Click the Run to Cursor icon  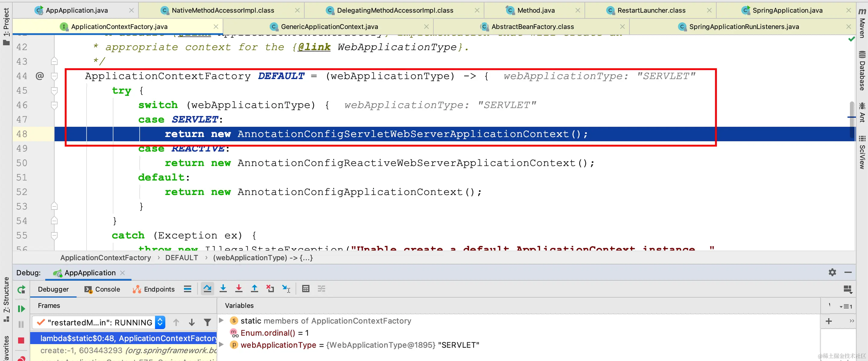coord(286,289)
